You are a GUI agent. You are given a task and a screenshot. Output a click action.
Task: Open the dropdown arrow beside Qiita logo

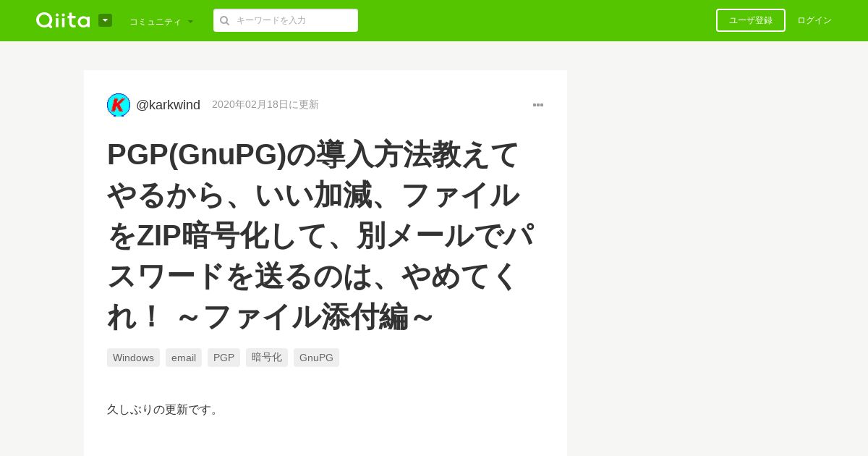pos(105,20)
